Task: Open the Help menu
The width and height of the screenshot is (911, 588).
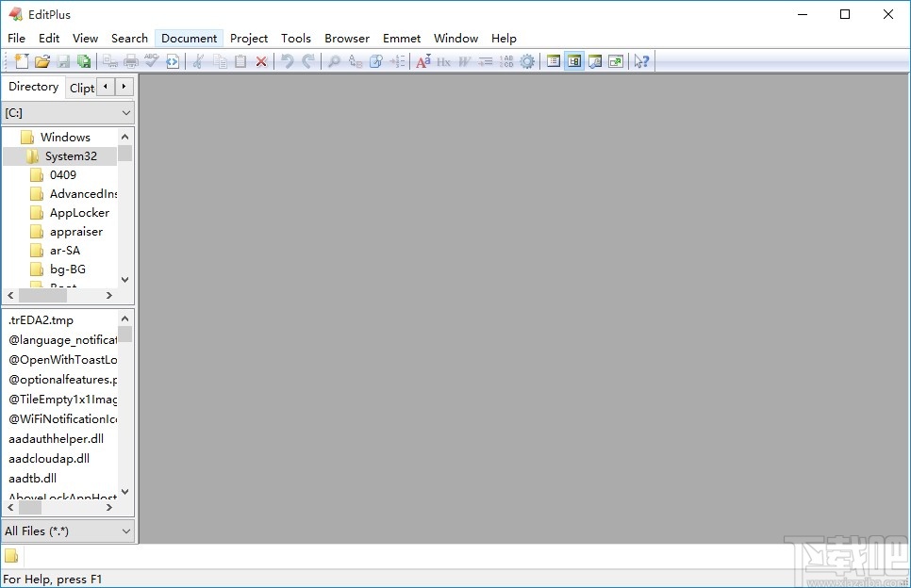Action: point(504,39)
